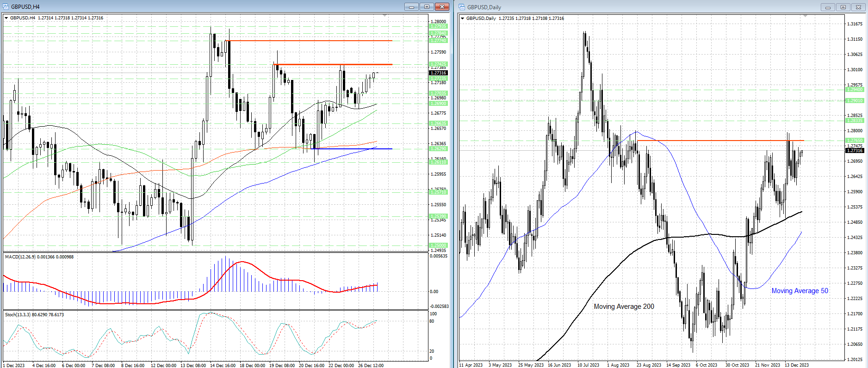This screenshot has width=868, height=368.
Task: Restore the GBPUSD,H4 chart window
Action: point(427,6)
